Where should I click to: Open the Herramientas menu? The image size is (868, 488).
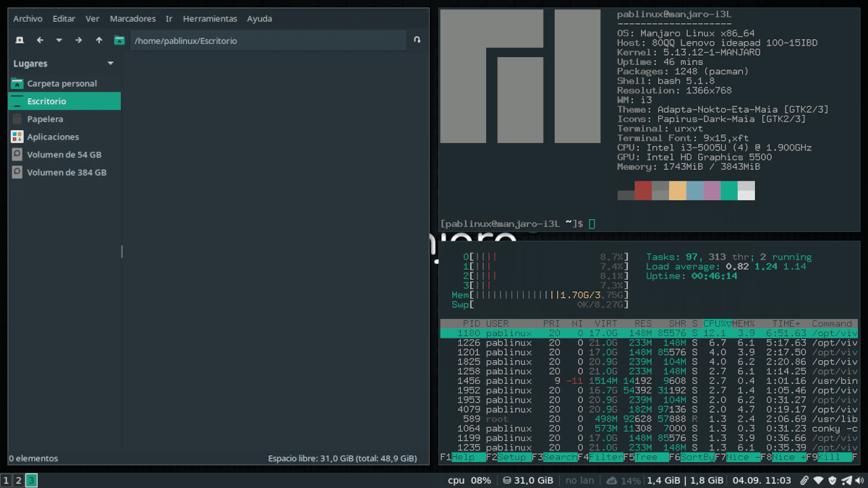coord(210,19)
